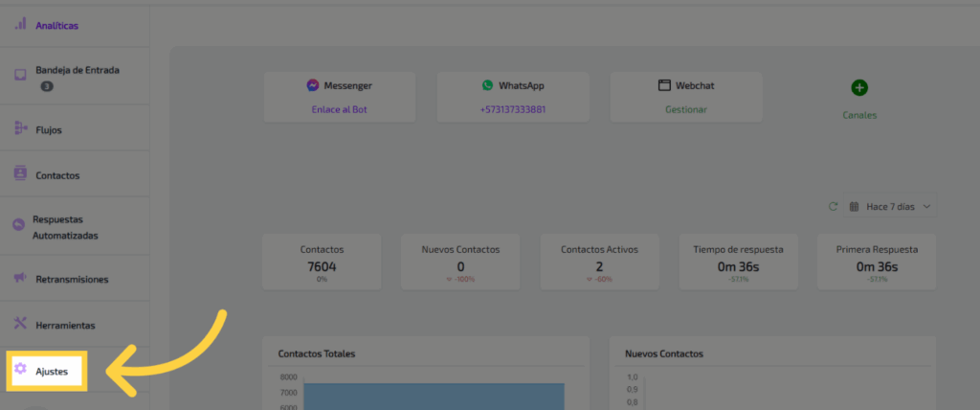Click the Flujos sidebar icon
980x410 pixels.
(20, 128)
